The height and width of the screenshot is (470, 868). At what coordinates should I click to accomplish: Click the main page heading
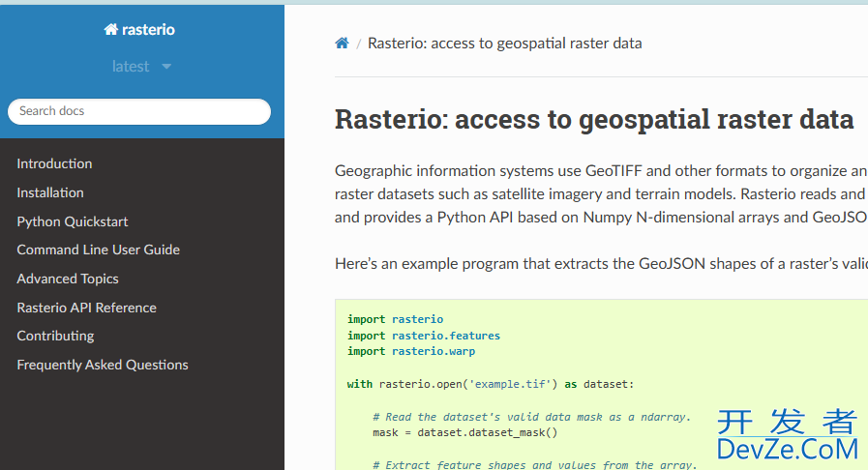click(594, 120)
